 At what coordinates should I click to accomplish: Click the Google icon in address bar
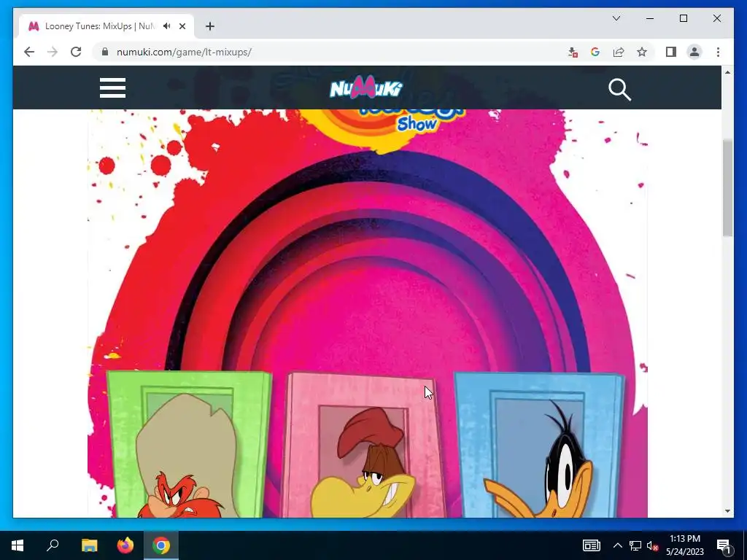(x=595, y=52)
